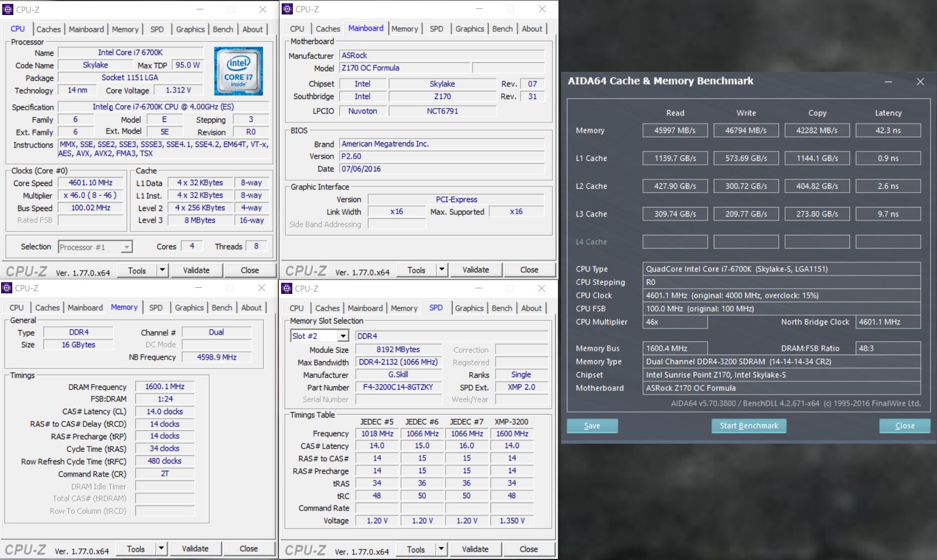Click the Tools button in the Mainboard window
Screen dimensions: 937x560
(416, 269)
